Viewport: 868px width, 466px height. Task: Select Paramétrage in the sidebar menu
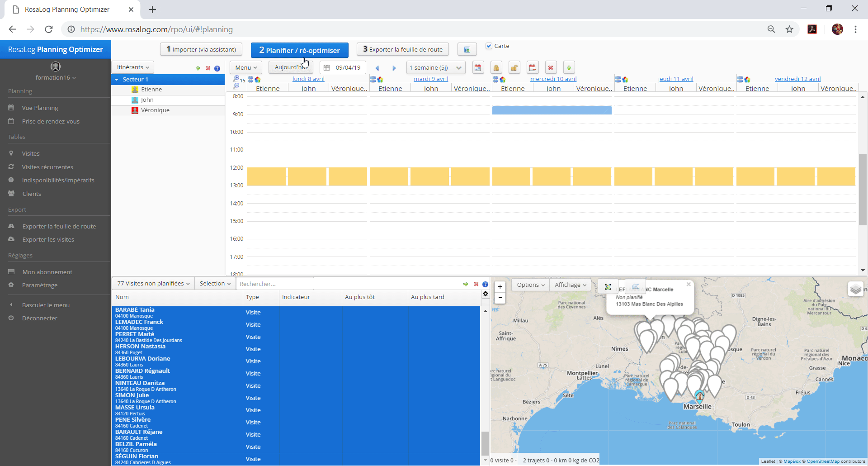[x=40, y=285]
